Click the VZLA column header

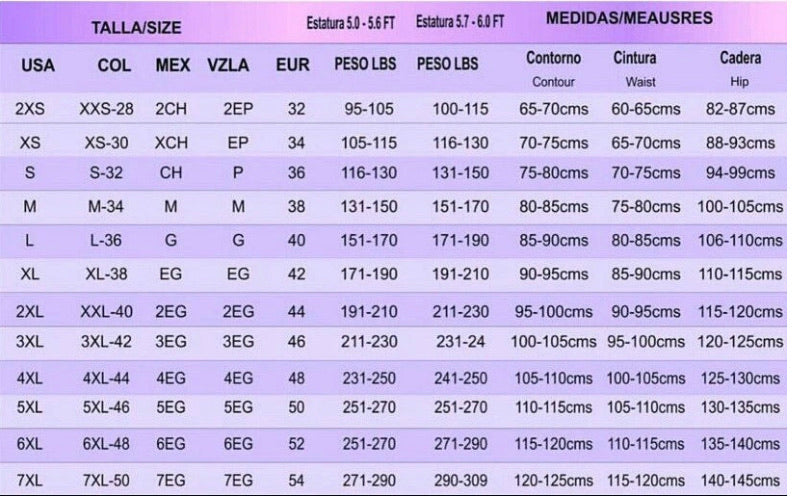[x=228, y=66]
